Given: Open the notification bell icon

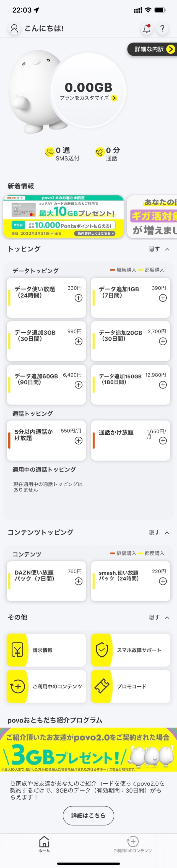Looking at the screenshot, I should coord(146,29).
